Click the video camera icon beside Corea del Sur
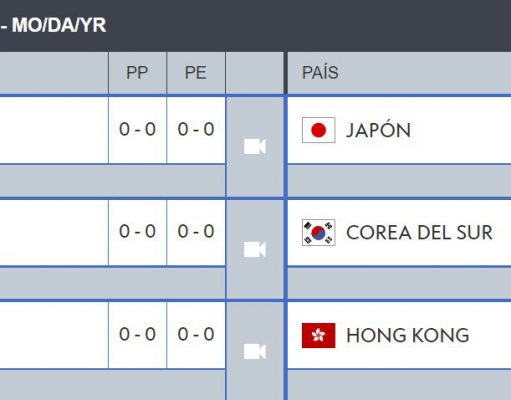 coord(255,249)
